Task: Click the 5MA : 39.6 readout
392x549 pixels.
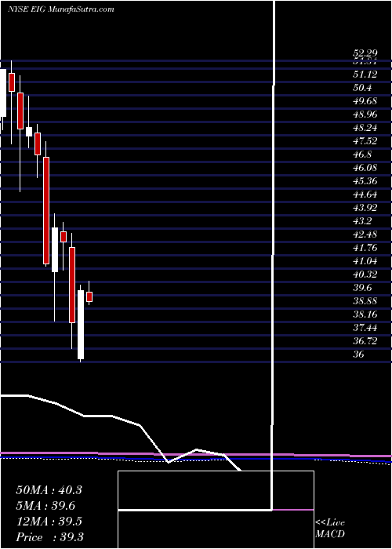Action: pyautogui.click(x=45, y=505)
